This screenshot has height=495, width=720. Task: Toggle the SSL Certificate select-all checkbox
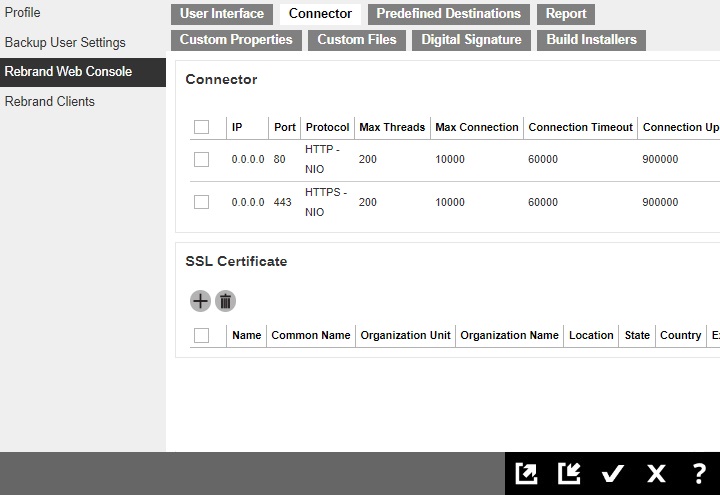(x=201, y=335)
